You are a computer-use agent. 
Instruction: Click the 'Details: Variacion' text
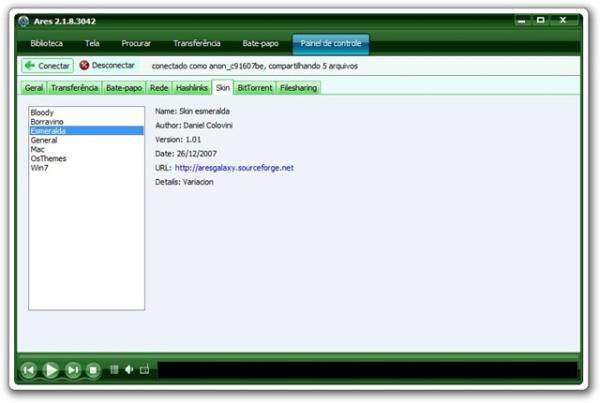tap(184, 182)
